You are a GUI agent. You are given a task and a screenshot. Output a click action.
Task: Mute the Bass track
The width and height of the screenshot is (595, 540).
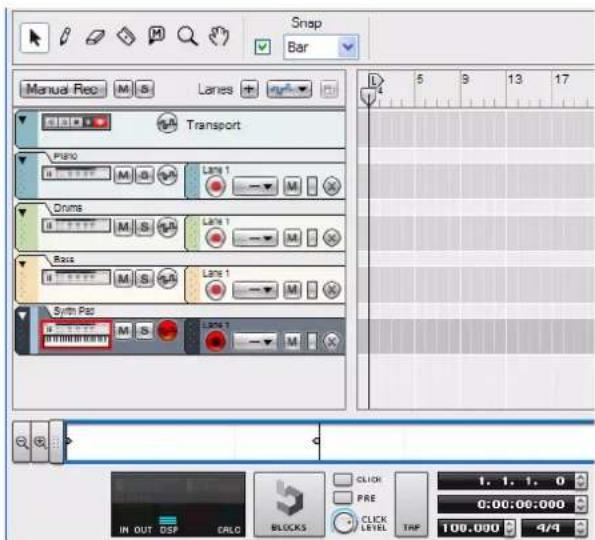coord(123,279)
